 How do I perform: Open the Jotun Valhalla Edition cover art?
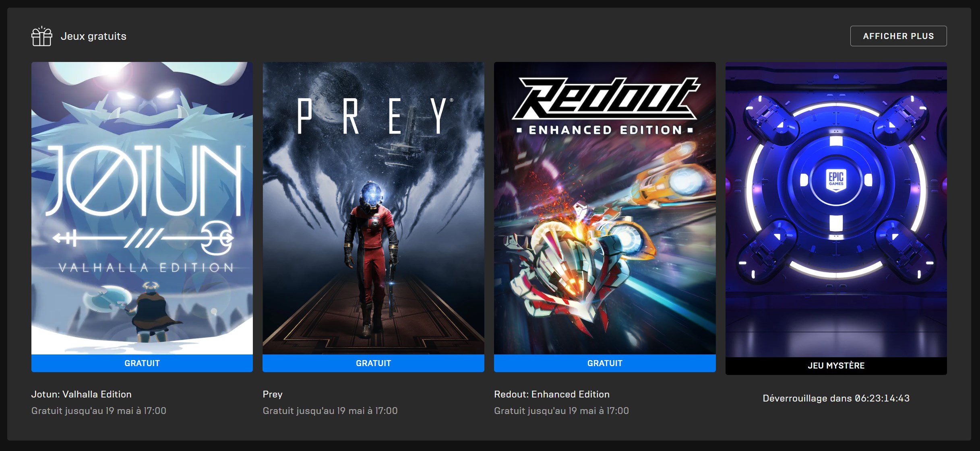(x=142, y=208)
